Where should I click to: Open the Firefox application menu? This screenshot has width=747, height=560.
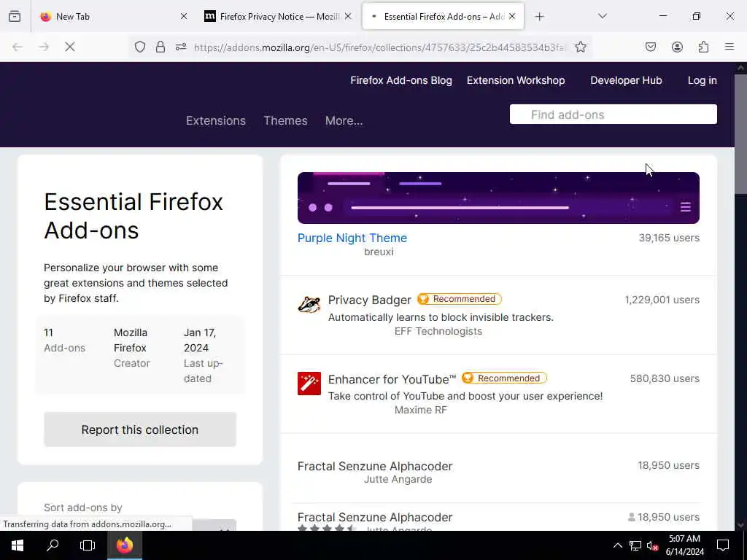click(x=729, y=47)
